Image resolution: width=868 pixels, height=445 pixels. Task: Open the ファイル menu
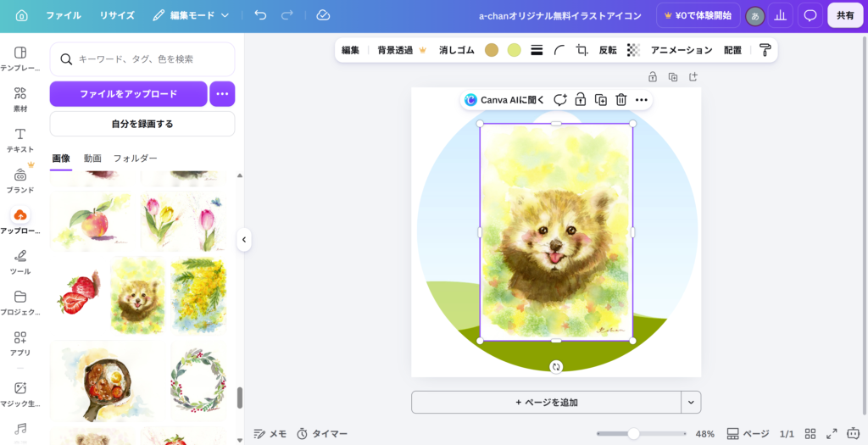[x=63, y=15]
